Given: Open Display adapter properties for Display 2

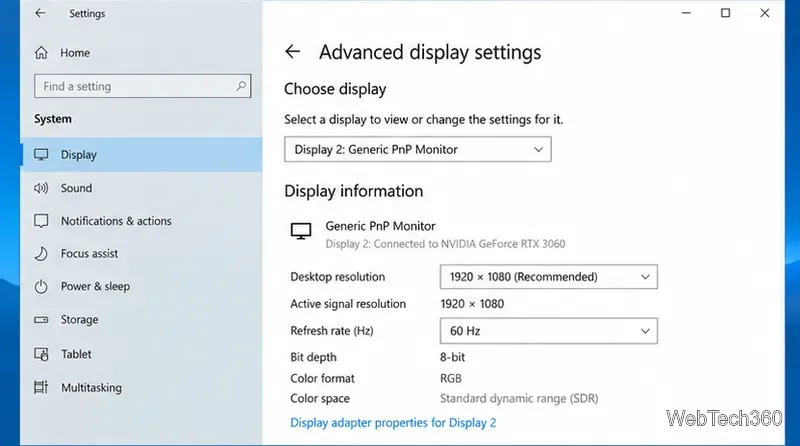Looking at the screenshot, I should click(x=393, y=423).
